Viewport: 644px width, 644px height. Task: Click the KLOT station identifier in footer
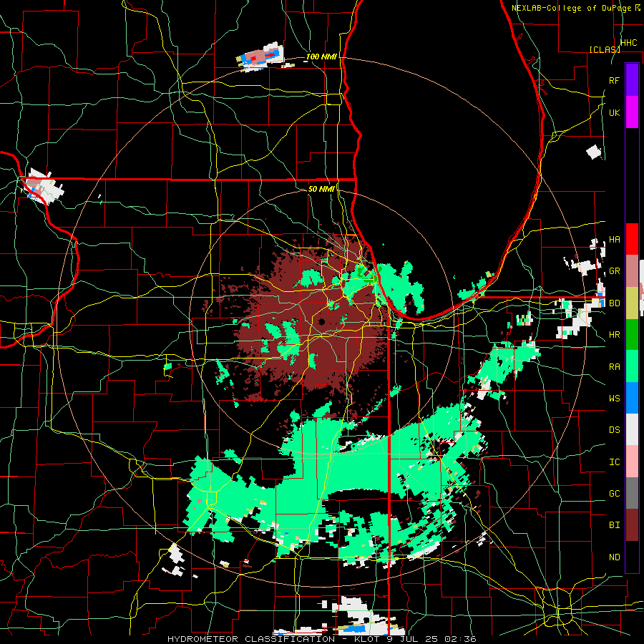367,639
